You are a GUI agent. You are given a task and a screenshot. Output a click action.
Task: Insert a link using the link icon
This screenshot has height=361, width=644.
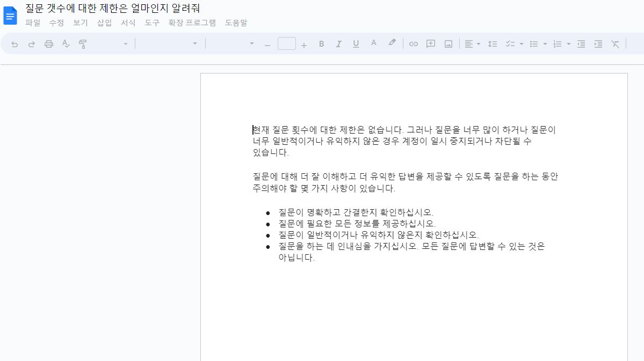pyautogui.click(x=414, y=43)
